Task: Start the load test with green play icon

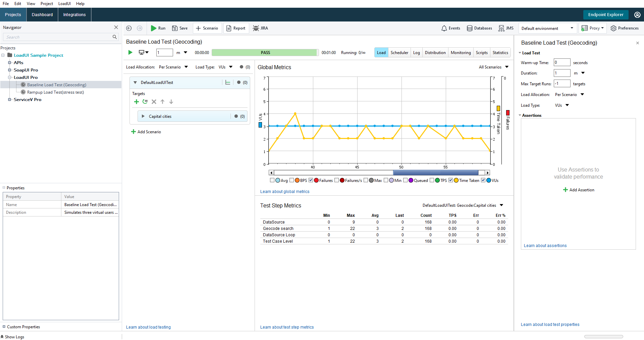Action: point(130,52)
